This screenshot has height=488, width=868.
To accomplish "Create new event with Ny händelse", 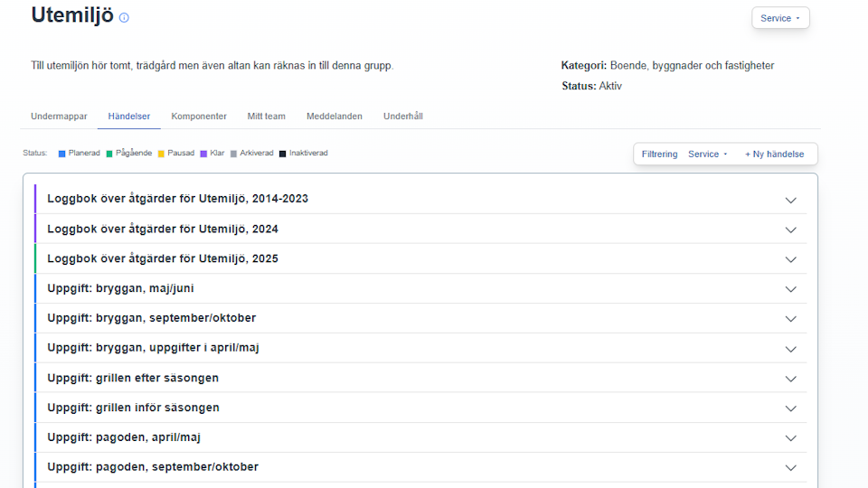I will point(774,155).
